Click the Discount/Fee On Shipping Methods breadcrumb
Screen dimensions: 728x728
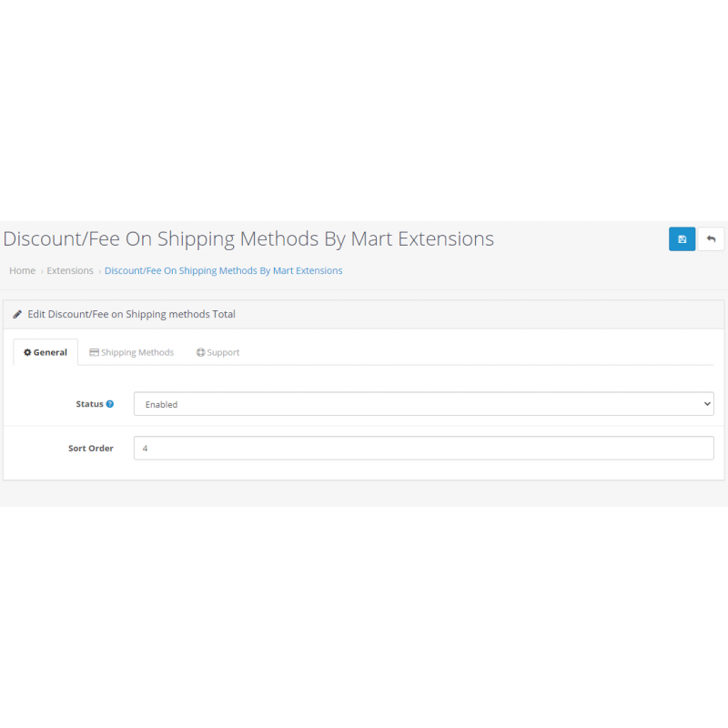(x=223, y=270)
